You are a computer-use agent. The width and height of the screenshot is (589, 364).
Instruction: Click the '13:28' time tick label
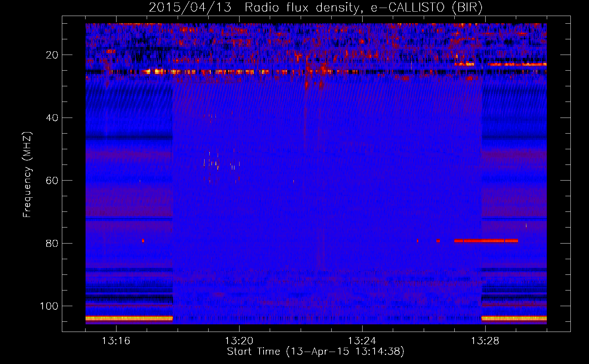pyautogui.click(x=485, y=341)
